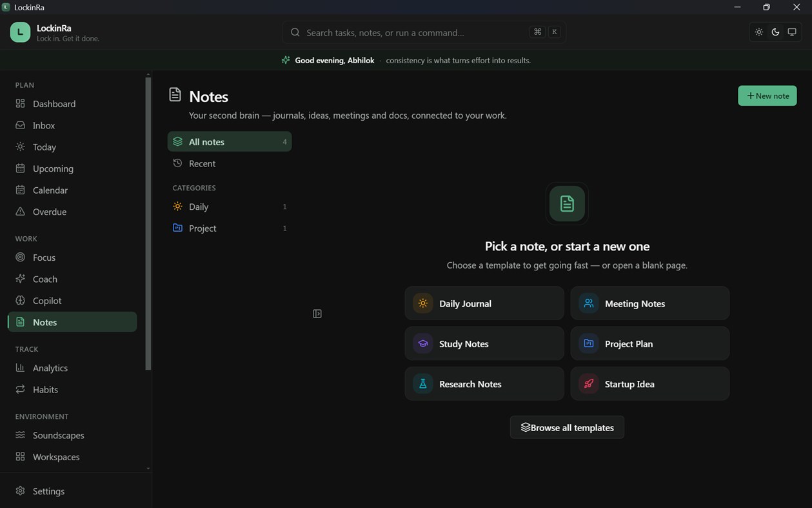
Task: Open the Upcoming calendar icon
Action: click(21, 168)
